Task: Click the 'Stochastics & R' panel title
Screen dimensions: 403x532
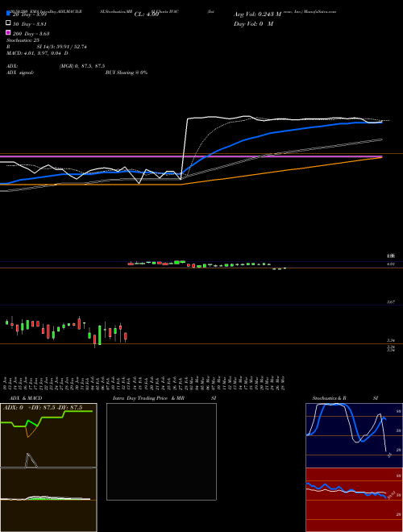Action: 330,398
